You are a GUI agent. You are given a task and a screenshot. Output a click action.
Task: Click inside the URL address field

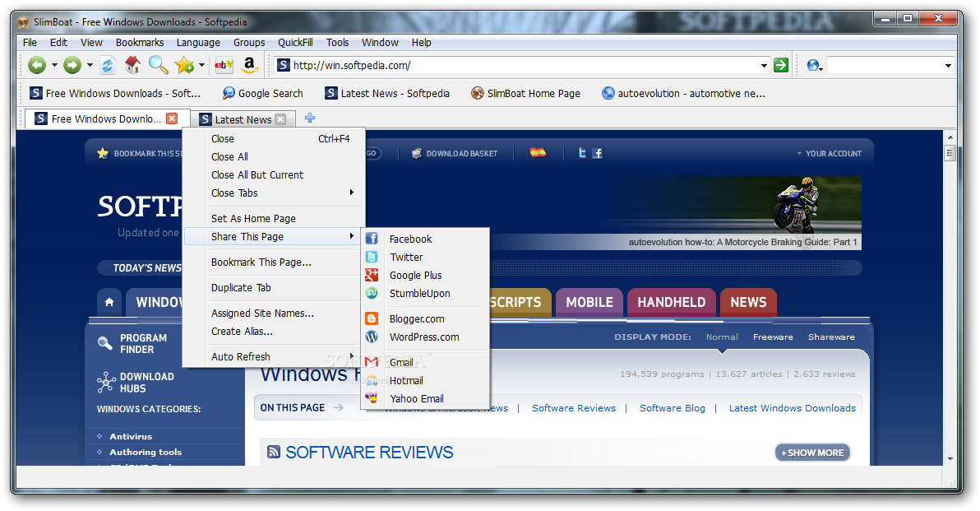pyautogui.click(x=524, y=65)
